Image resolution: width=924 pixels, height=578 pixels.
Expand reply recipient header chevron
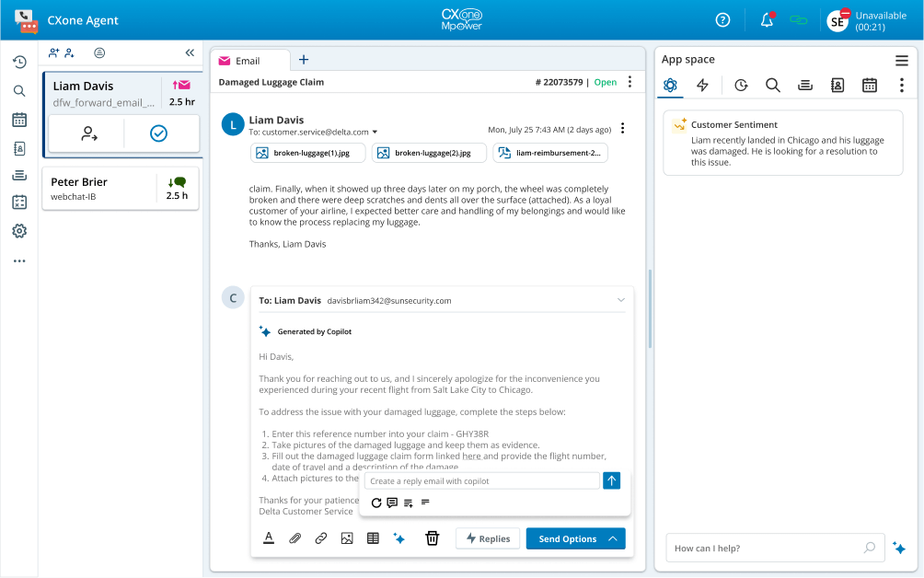(x=621, y=300)
